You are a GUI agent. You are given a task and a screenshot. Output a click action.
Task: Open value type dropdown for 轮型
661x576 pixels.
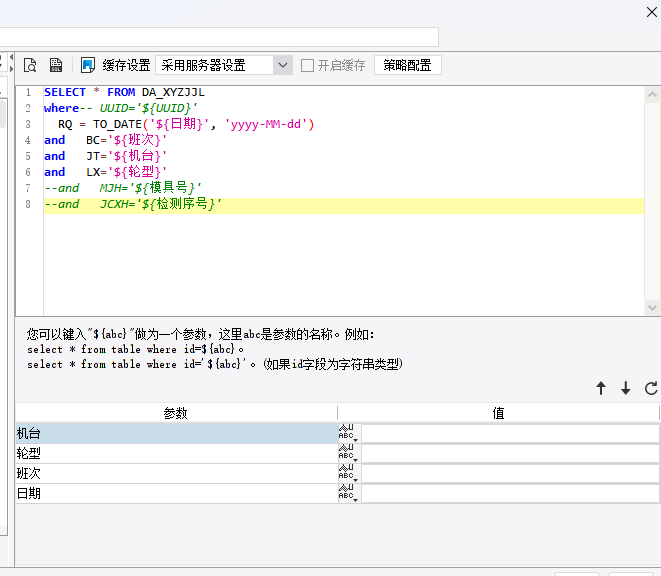point(348,453)
